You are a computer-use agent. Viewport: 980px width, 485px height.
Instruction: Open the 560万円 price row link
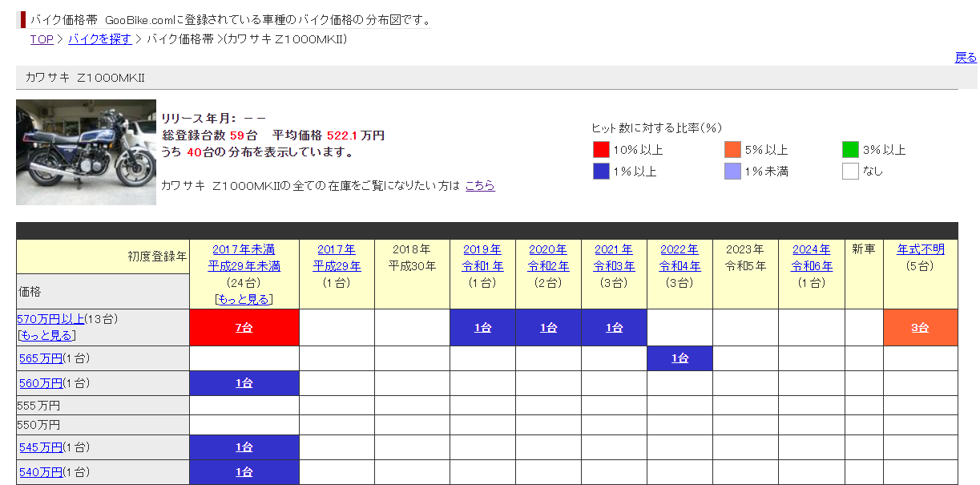coord(41,383)
